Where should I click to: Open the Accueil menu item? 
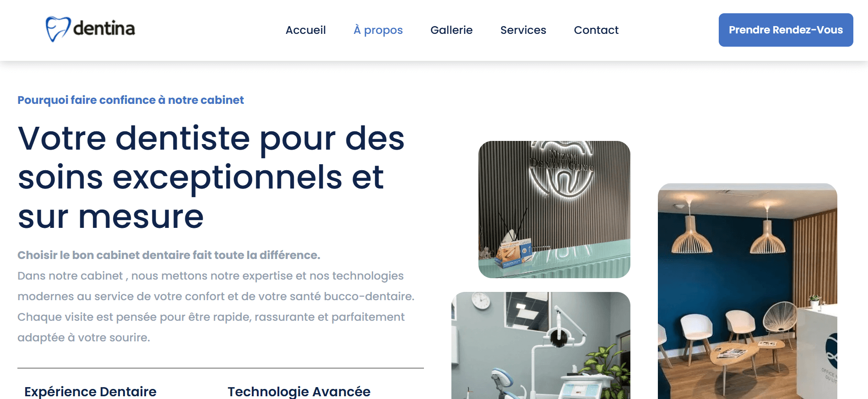click(x=306, y=30)
